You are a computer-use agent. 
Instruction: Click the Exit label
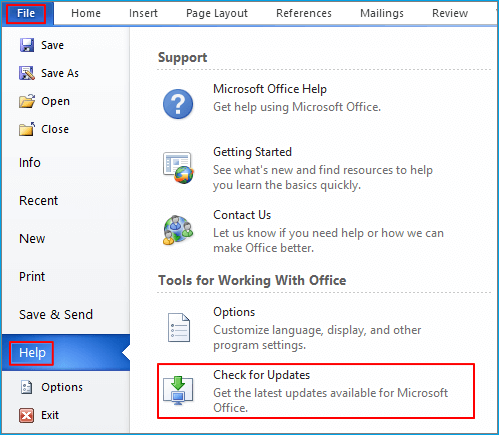click(x=50, y=415)
